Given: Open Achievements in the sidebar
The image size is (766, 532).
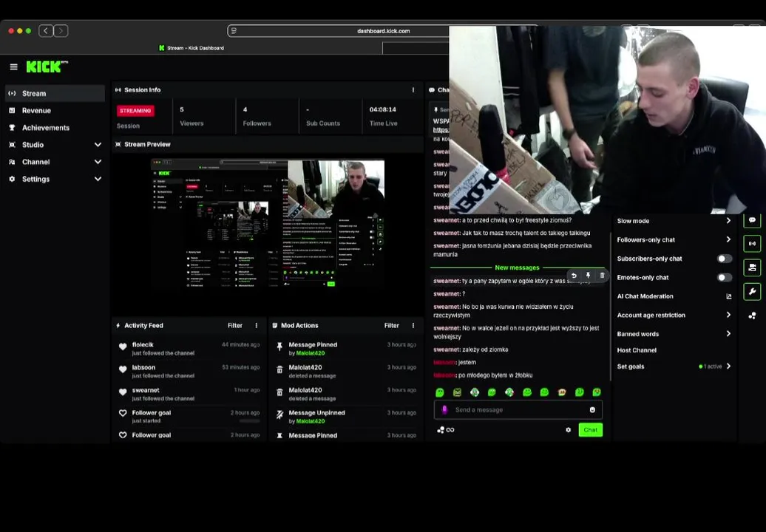Looking at the screenshot, I should pos(55,128).
